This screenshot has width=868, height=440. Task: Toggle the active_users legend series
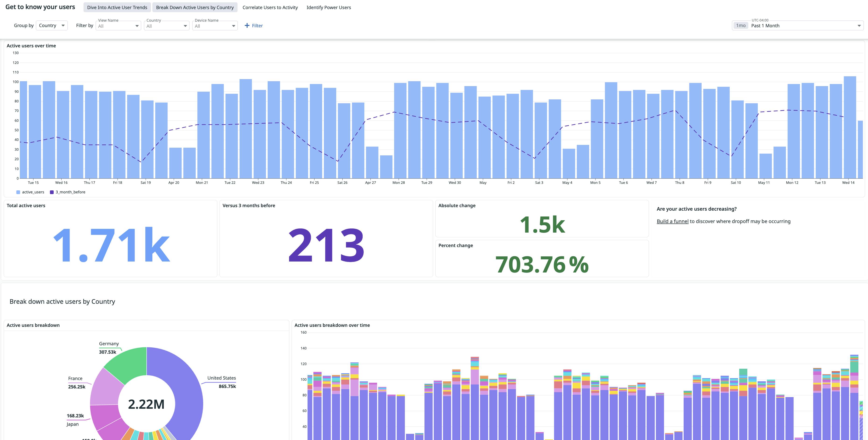tap(30, 192)
